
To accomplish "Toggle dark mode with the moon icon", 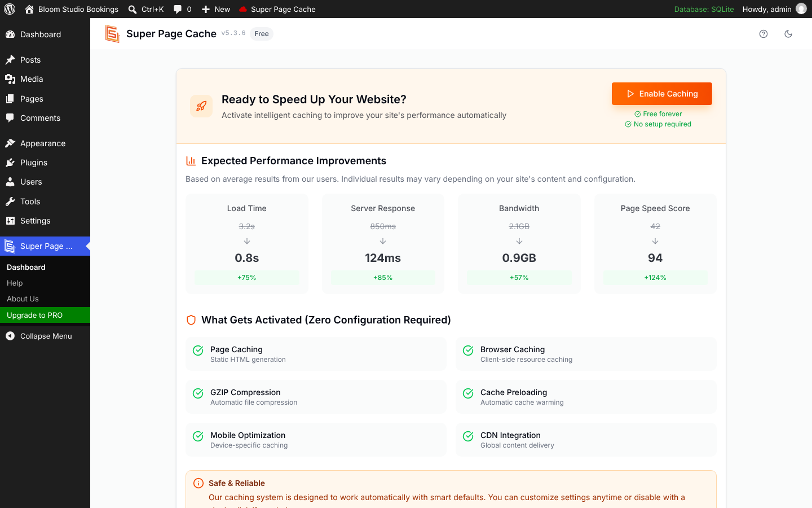I will (x=788, y=34).
